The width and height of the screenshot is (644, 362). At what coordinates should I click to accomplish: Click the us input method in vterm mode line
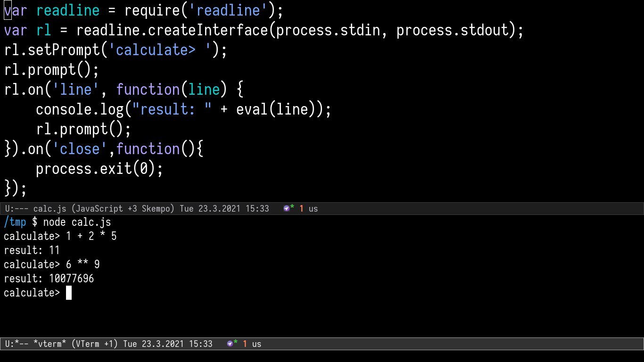click(256, 344)
